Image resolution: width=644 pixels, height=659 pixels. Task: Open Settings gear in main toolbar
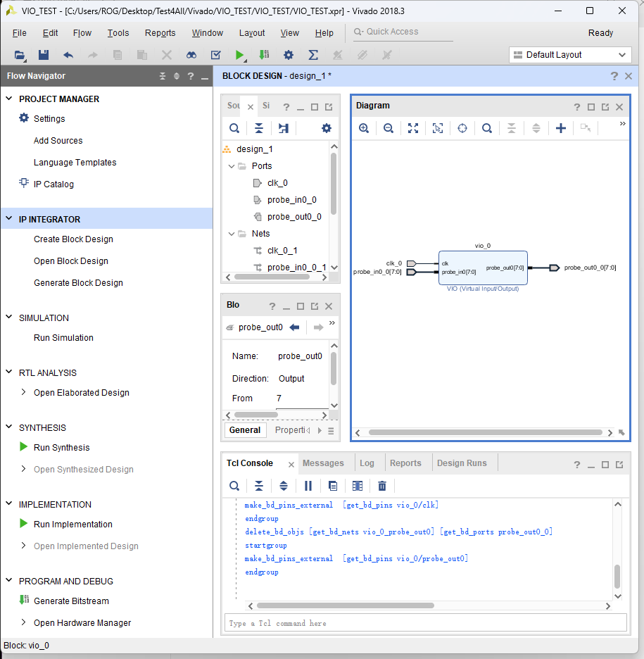tap(289, 55)
